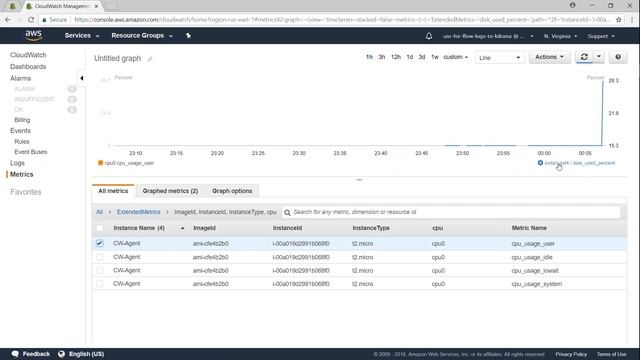The image size is (640, 360).
Task: Click the browser back arrow
Action: click(x=8, y=20)
